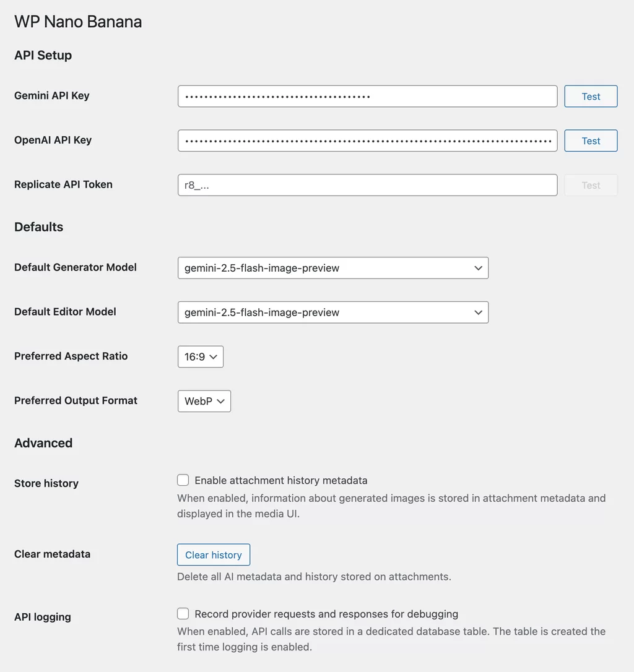
Task: Click the chevron on the Generator Model select
Action: (x=477, y=268)
